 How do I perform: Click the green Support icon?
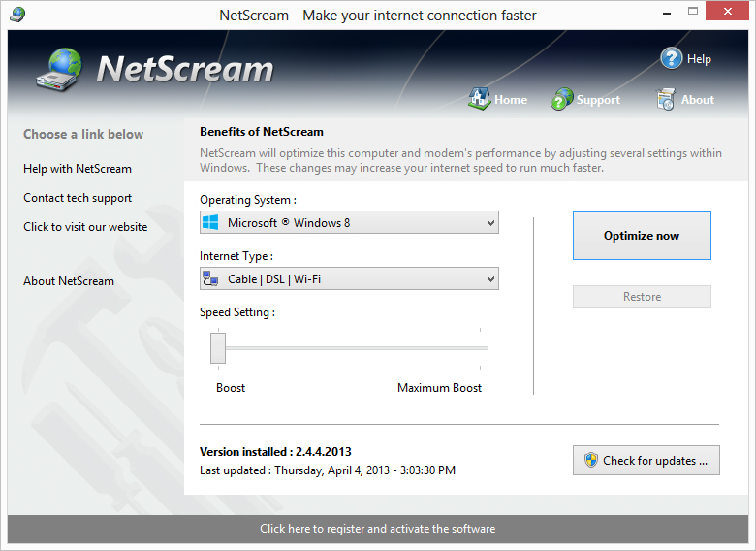click(x=562, y=99)
